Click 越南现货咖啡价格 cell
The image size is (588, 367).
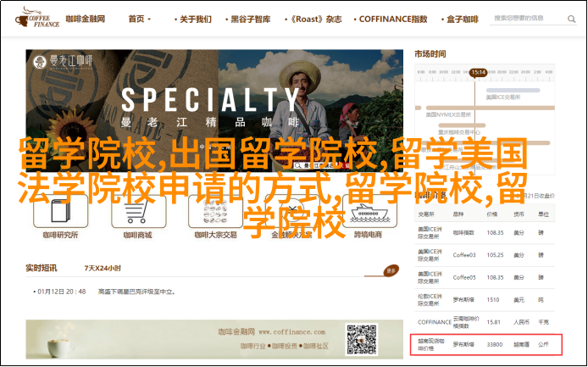[430, 344]
